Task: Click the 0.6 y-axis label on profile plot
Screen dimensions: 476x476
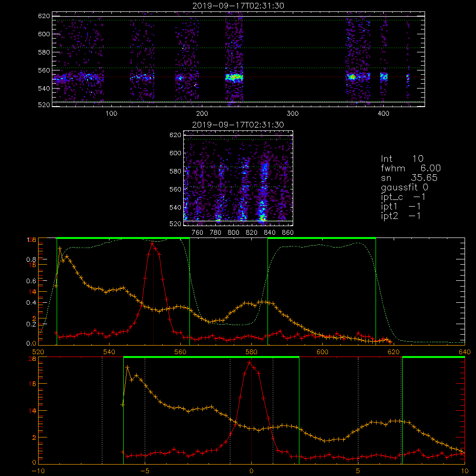Action: (x=31, y=281)
